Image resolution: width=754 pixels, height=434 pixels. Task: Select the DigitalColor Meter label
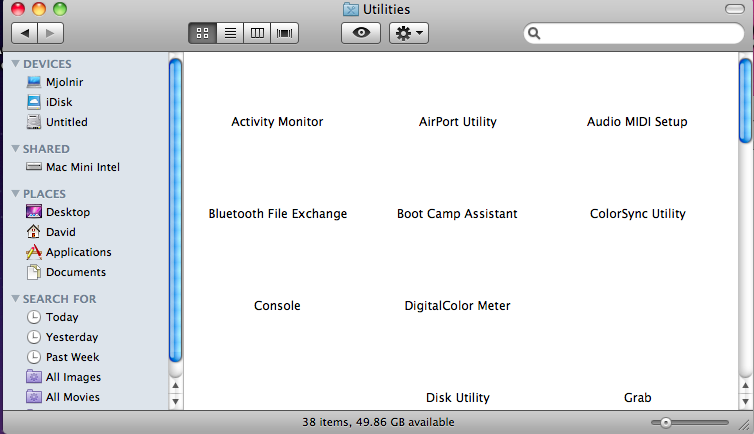pos(457,306)
